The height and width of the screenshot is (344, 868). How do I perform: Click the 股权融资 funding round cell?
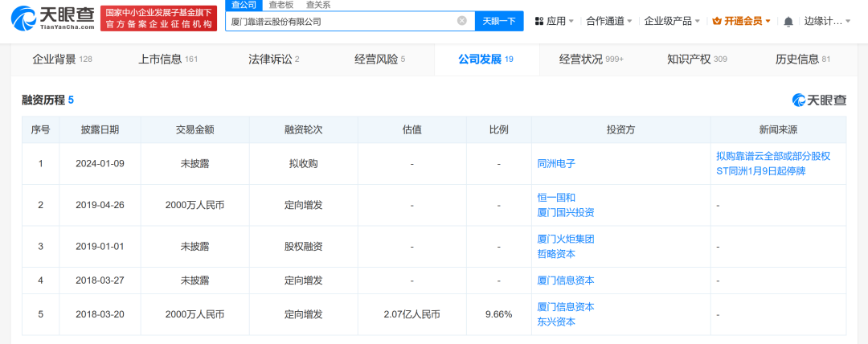click(303, 247)
